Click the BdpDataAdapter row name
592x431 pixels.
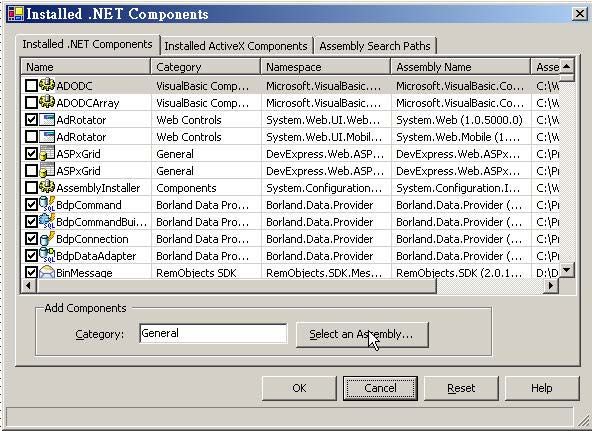(x=96, y=256)
